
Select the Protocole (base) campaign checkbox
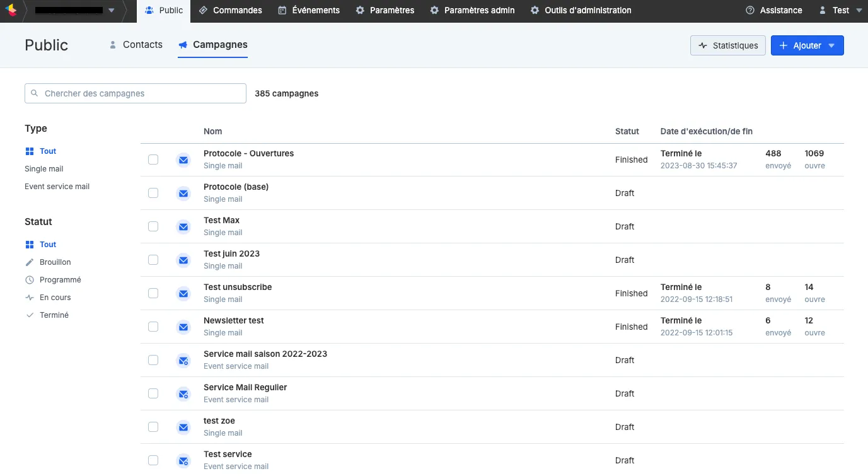(x=153, y=193)
